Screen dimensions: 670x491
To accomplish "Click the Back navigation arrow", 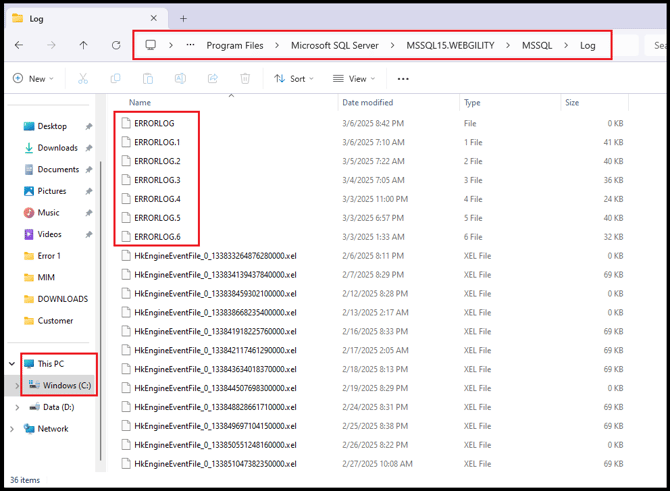I will pyautogui.click(x=19, y=45).
